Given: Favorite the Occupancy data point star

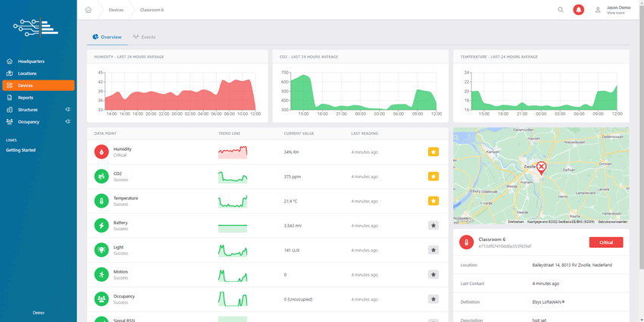Looking at the screenshot, I should click(433, 299).
